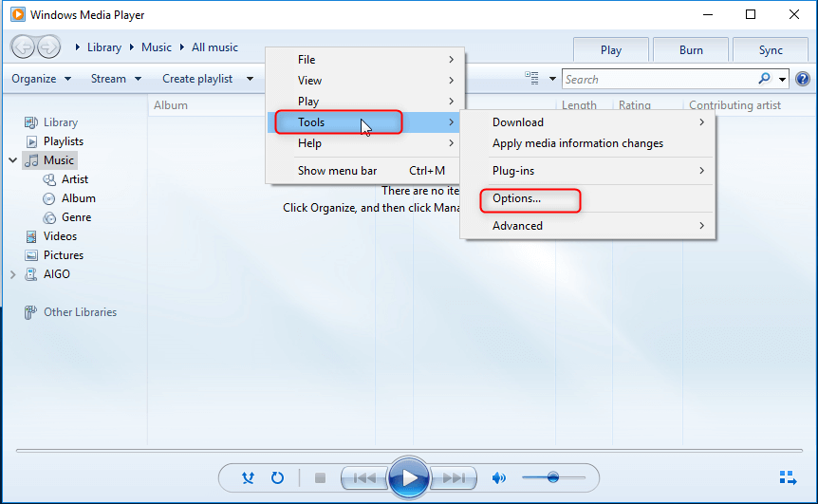Click the Back navigation arrow
The image size is (818, 504).
tap(23, 47)
